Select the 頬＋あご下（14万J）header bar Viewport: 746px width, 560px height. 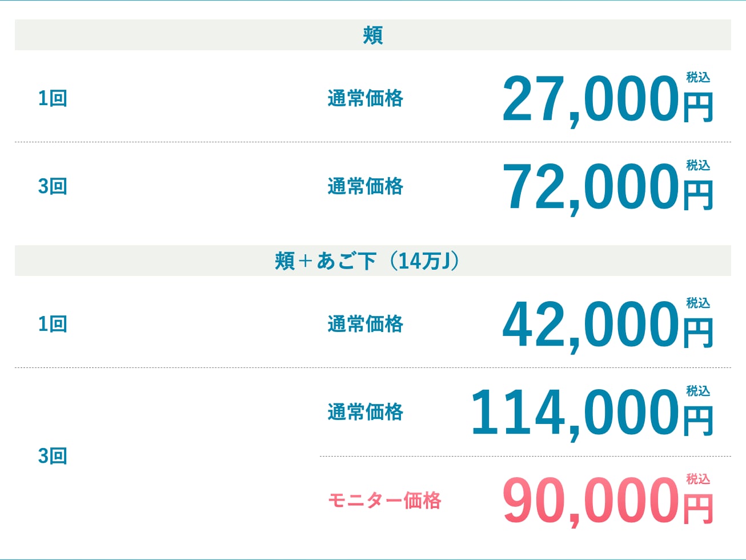373,261
